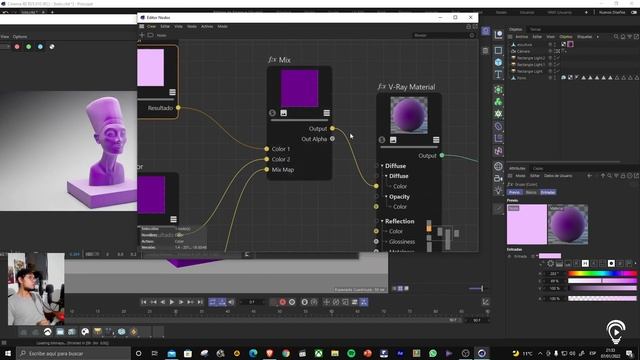Click the V-Ray Material node circular clock icon
The image size is (640, 360).
(x=382, y=140)
